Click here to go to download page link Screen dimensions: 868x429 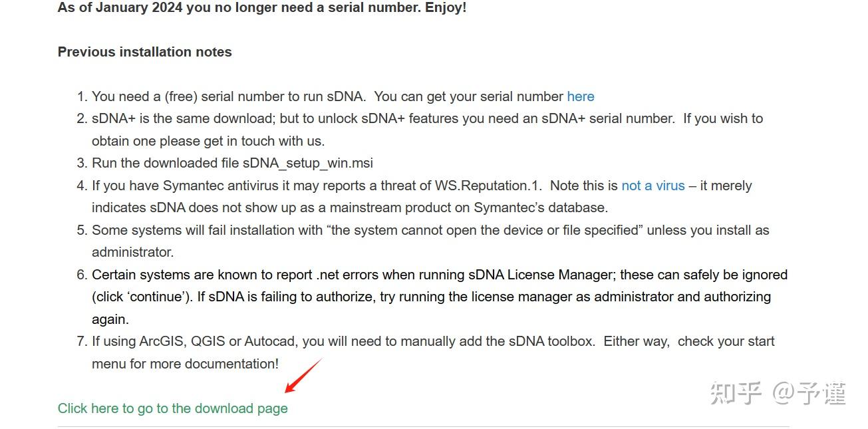click(172, 408)
